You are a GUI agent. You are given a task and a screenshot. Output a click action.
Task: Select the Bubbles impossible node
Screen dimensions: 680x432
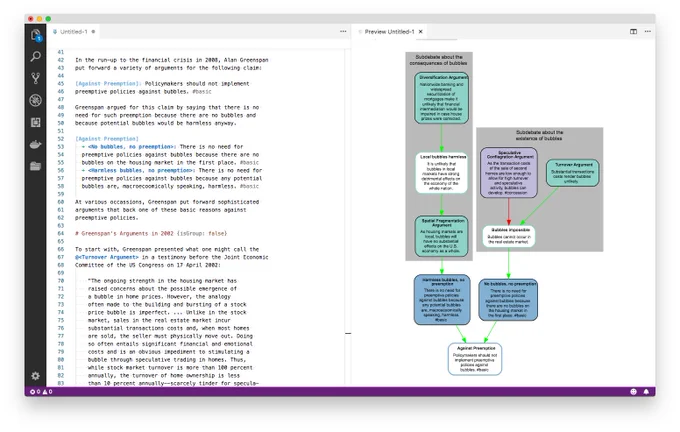pyautogui.click(x=509, y=236)
